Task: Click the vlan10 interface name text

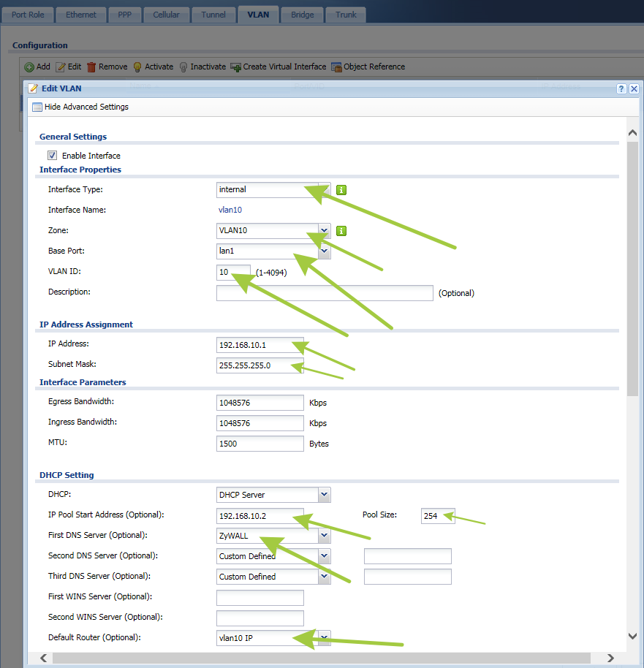Action: coord(230,210)
